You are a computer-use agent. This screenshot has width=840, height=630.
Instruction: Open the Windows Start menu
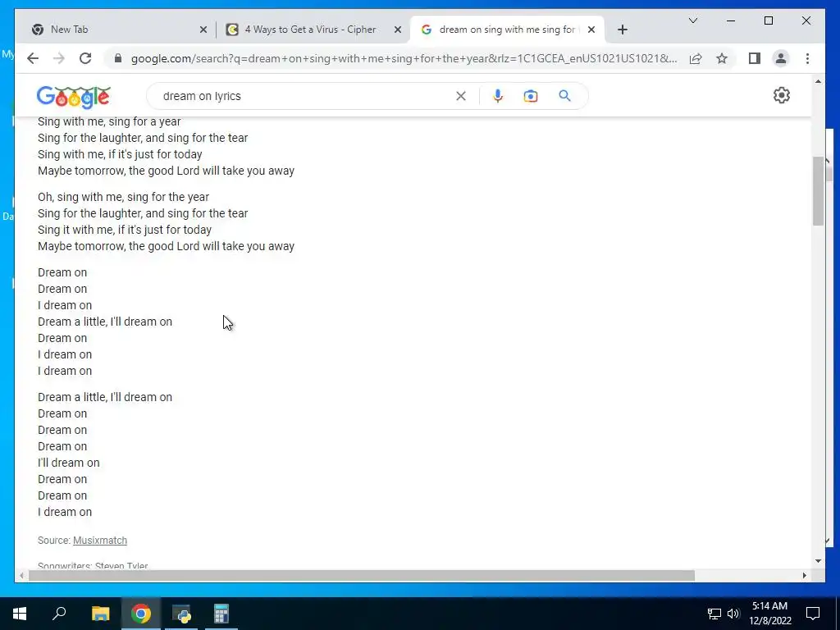[x=20, y=614]
